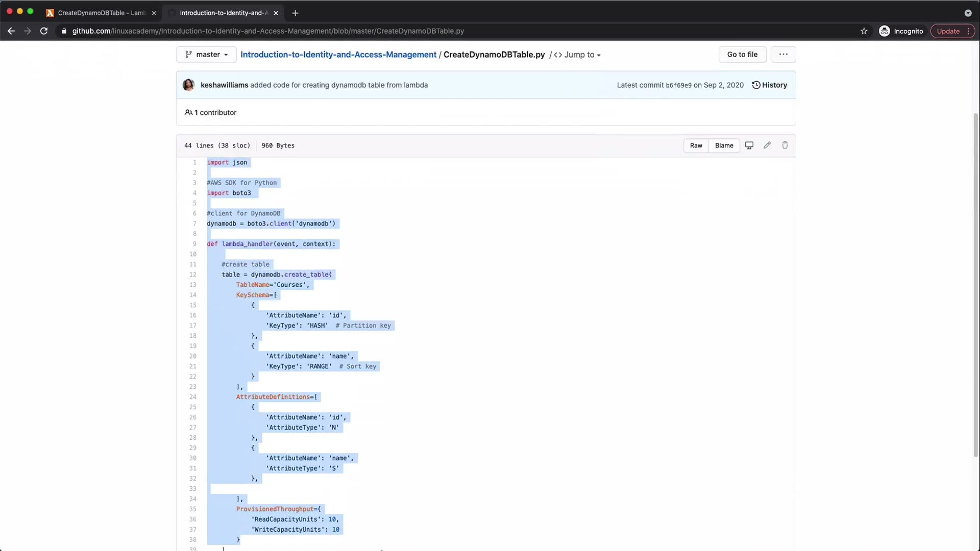Bookmark page with star icon
Screen dimensions: 980x551
(864, 31)
